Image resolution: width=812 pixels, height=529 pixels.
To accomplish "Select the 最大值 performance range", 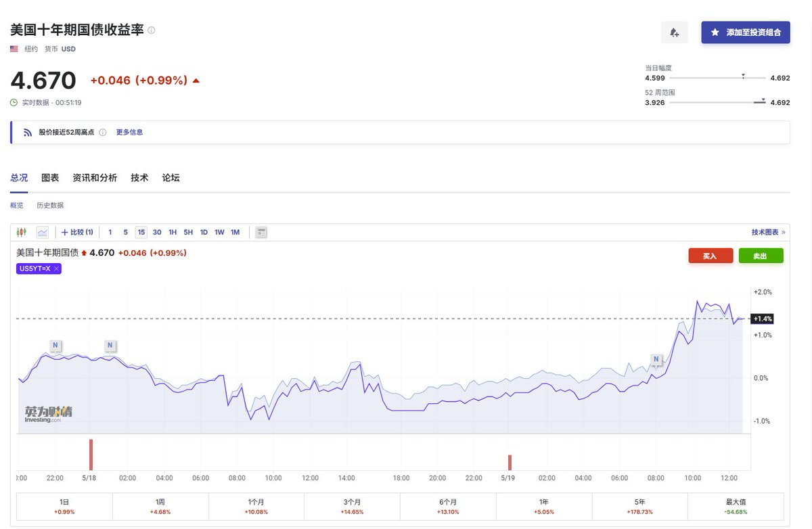I will tap(736, 506).
